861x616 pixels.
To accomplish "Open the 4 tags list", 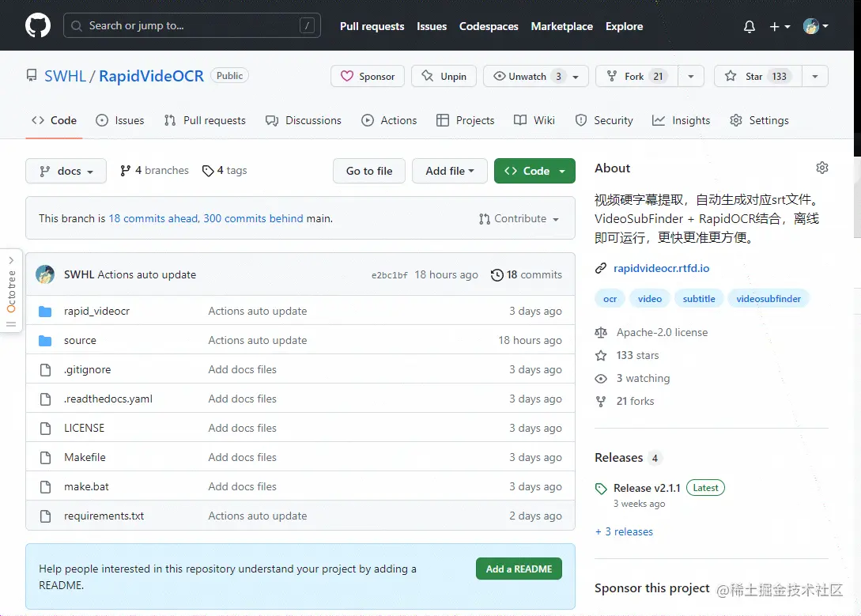I will (224, 170).
